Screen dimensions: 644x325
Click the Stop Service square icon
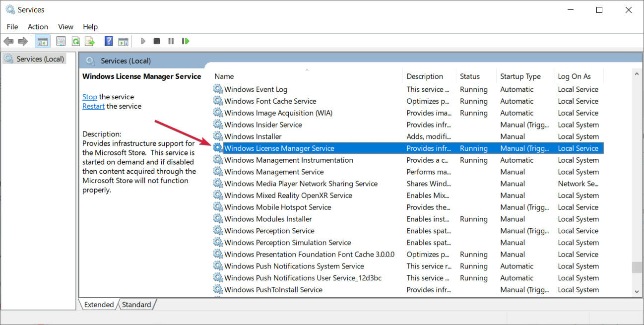(157, 41)
